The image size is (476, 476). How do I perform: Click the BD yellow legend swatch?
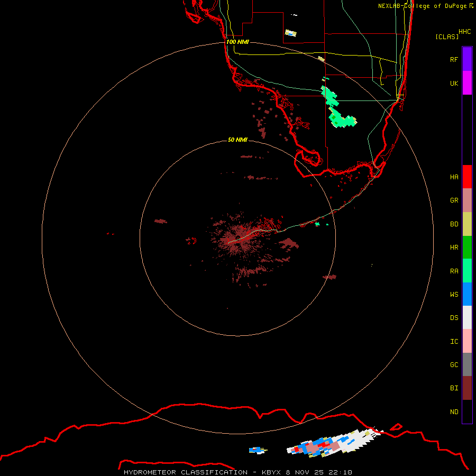click(x=467, y=224)
